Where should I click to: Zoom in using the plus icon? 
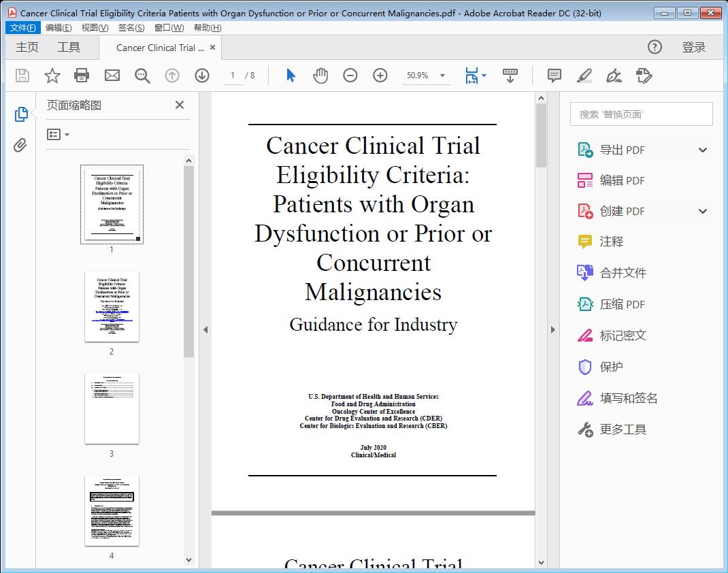(x=380, y=76)
